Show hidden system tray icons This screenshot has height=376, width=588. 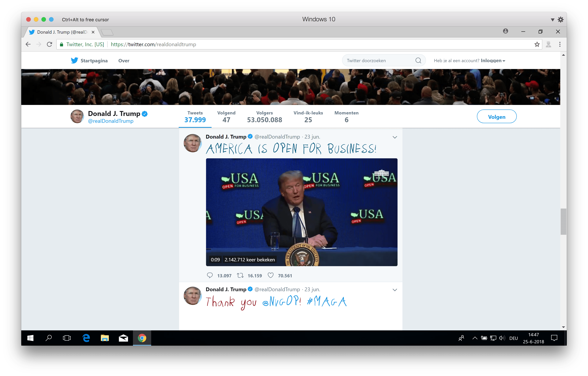pos(475,338)
